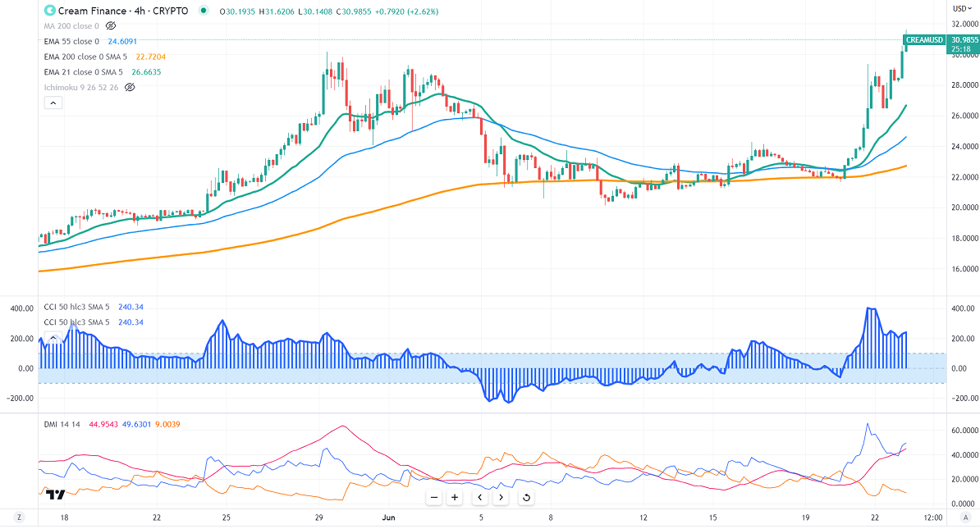Collapse the main chart indicator legend
Viewport: 980px width, 529px height.
53,103
